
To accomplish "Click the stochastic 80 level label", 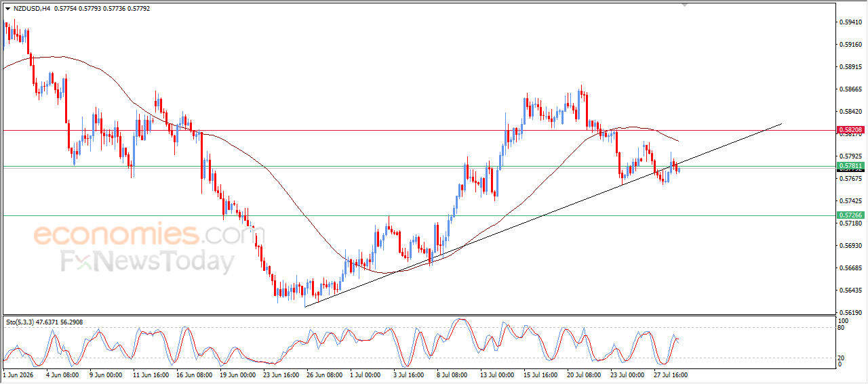I will (842, 328).
